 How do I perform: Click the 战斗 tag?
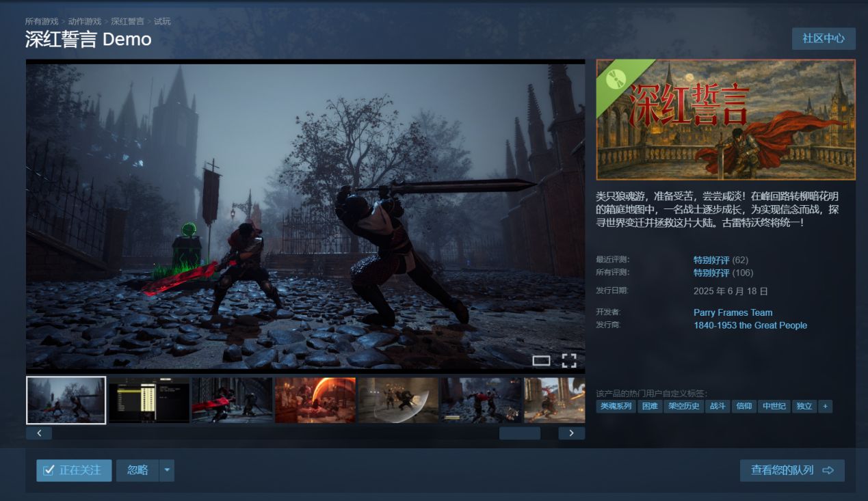coord(718,406)
